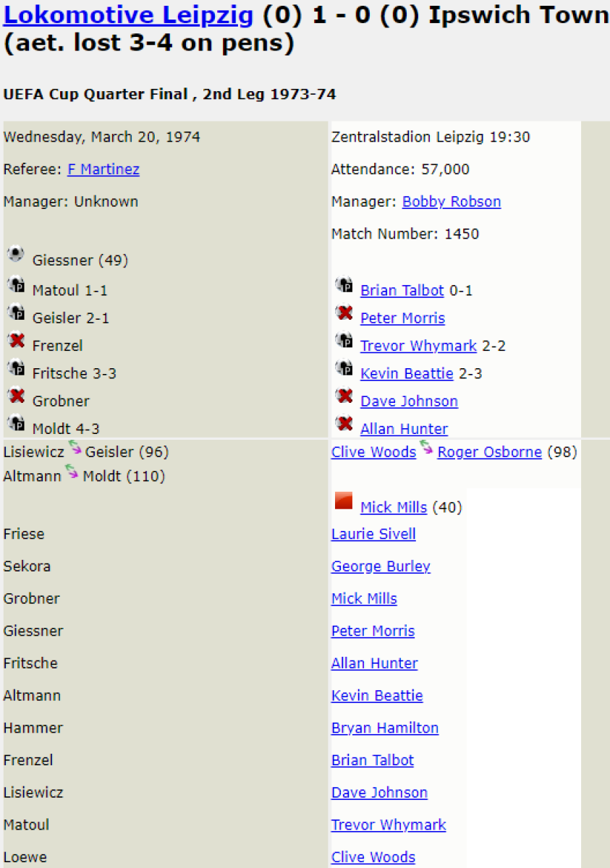Click the missed penalty icon next to Allan Hunter

[344, 423]
